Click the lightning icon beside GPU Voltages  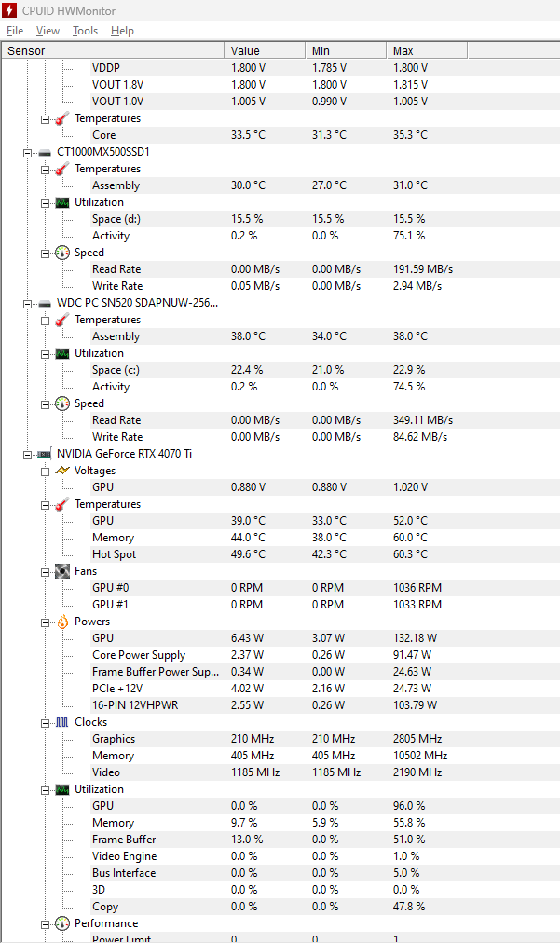(62, 471)
